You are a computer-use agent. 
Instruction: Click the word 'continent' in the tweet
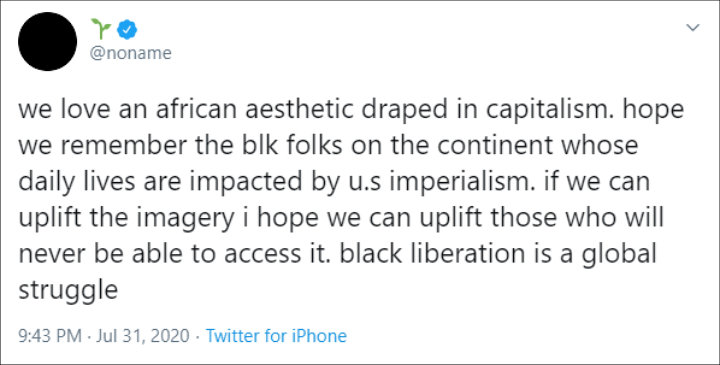496,146
